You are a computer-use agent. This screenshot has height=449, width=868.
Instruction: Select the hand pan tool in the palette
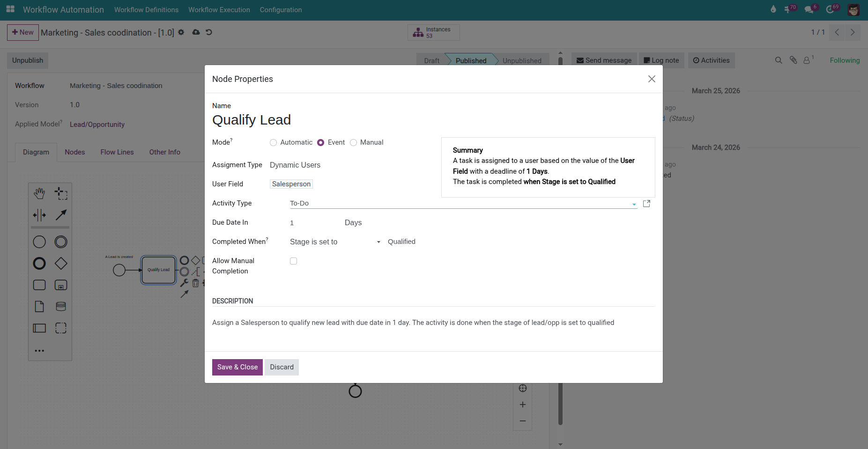(39, 193)
